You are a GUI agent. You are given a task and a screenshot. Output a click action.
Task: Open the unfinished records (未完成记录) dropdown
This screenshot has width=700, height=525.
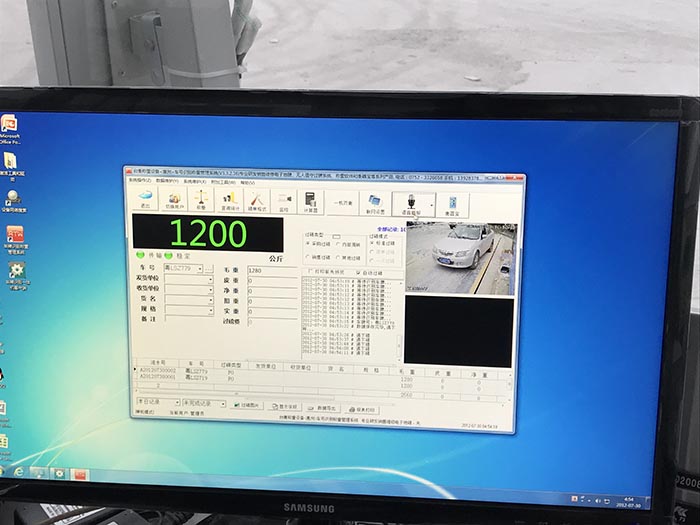(x=204, y=404)
